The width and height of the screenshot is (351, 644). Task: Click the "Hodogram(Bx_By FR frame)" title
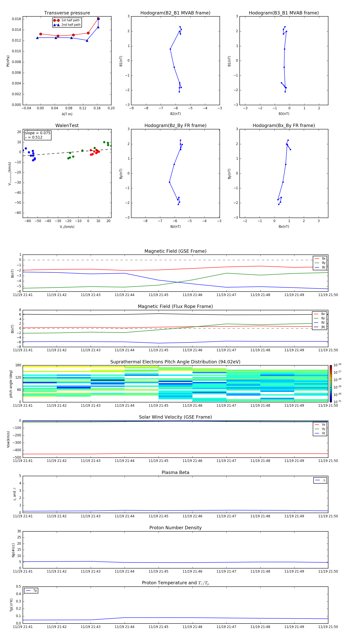pyautogui.click(x=284, y=125)
